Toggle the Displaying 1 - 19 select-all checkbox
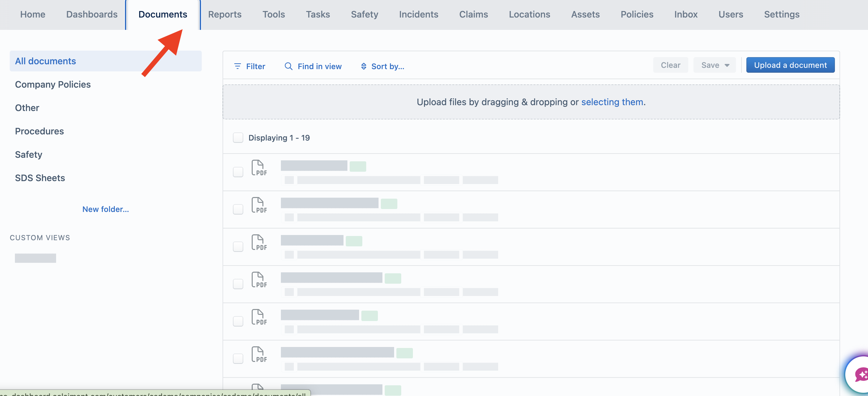The height and width of the screenshot is (396, 868). click(238, 138)
